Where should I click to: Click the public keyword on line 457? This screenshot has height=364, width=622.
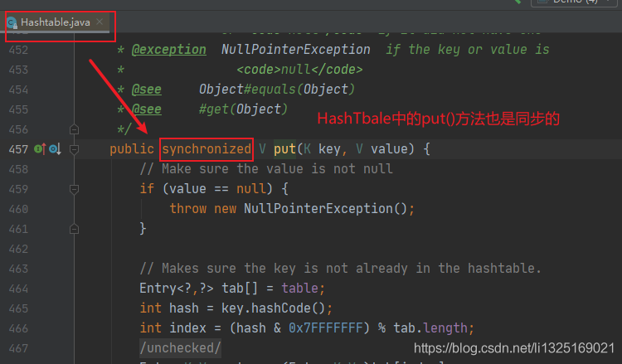(x=132, y=149)
